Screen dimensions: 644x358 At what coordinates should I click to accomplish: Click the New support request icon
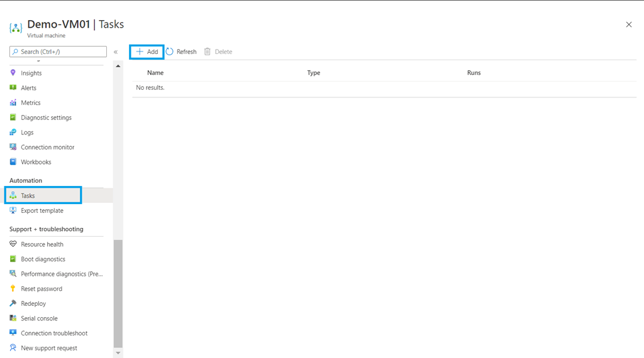pos(13,348)
